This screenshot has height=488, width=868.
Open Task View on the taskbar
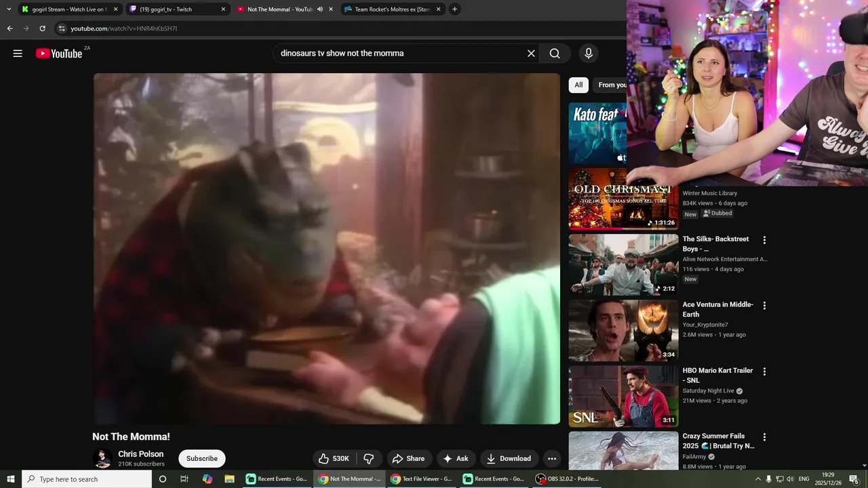point(184,479)
